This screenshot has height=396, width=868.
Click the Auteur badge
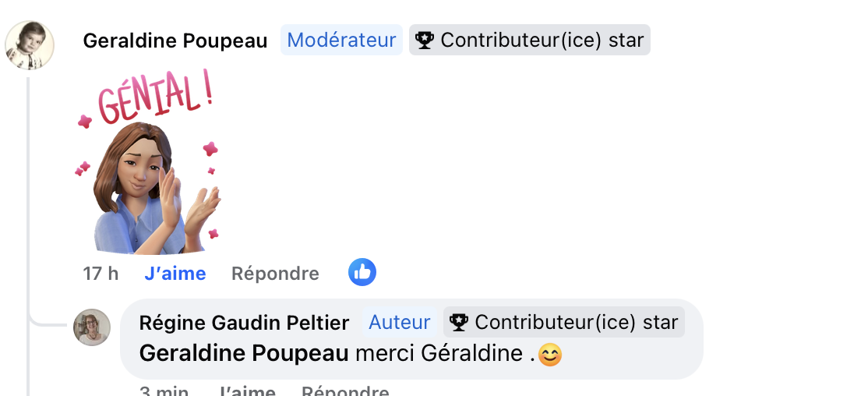400,322
